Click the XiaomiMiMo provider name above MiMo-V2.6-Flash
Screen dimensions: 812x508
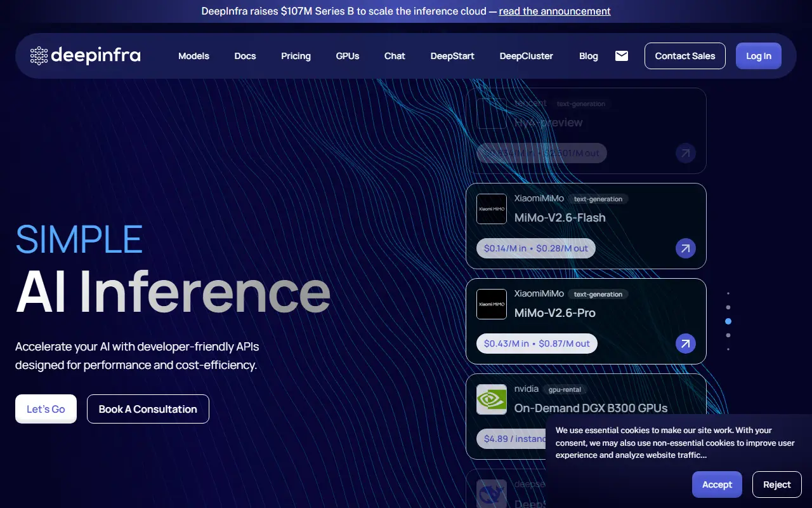[539, 198]
